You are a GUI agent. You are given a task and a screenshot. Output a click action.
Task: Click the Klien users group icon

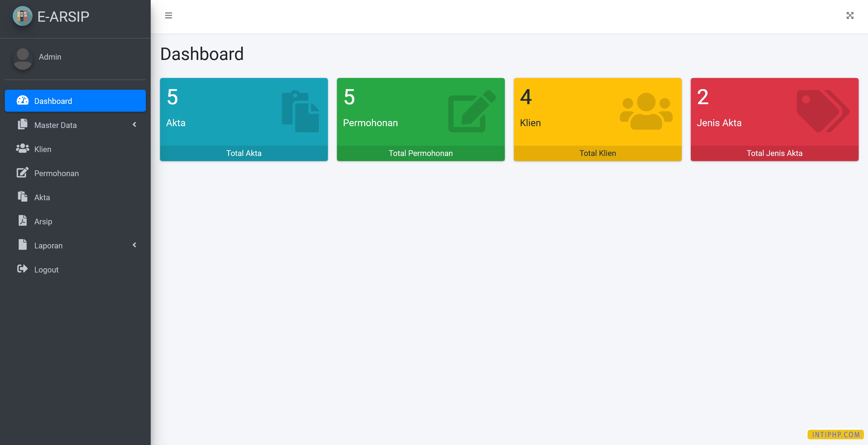tap(23, 149)
